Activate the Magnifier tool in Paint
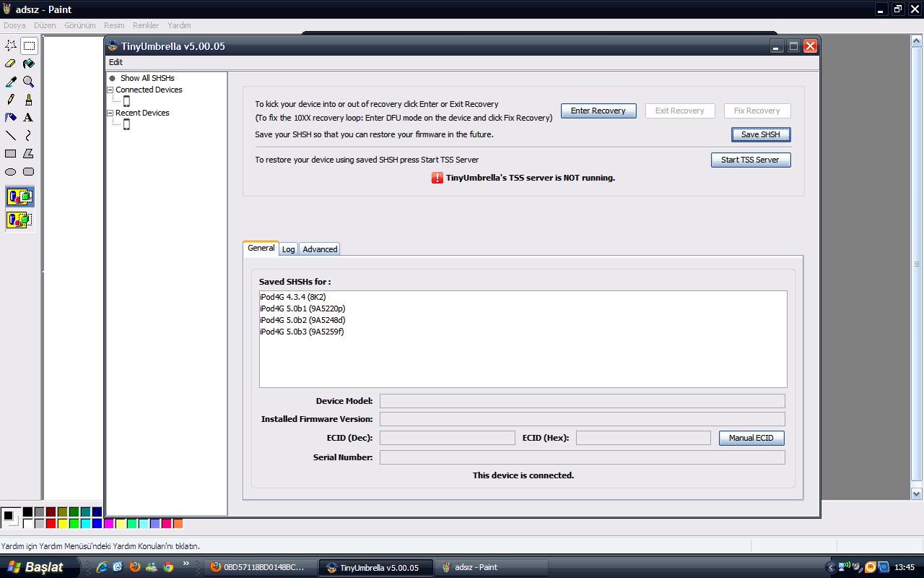This screenshot has width=924, height=578. tap(29, 82)
